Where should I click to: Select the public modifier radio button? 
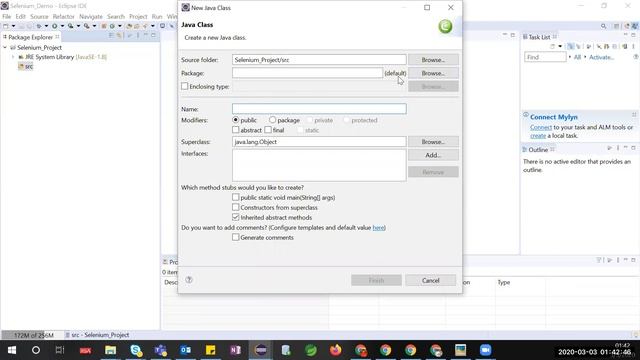236,120
